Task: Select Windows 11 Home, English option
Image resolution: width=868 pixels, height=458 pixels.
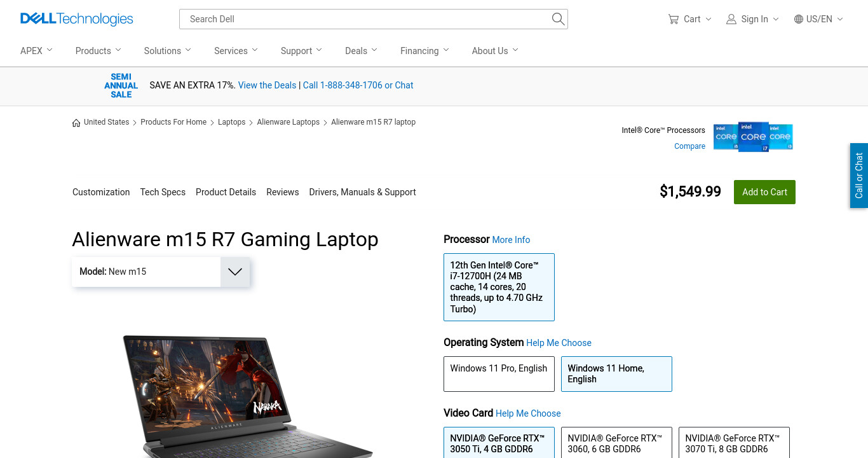Action: pyautogui.click(x=616, y=374)
